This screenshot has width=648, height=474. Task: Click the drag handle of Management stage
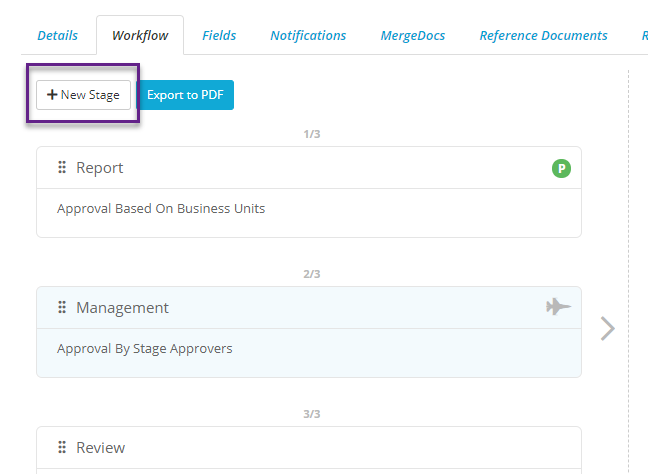62,307
